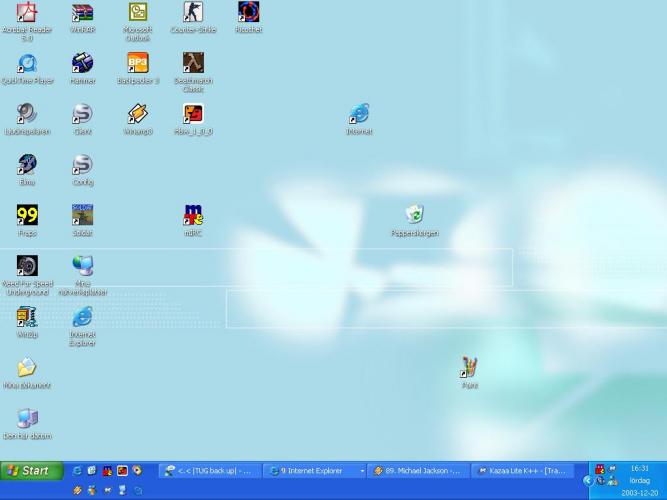Viewport: 667px width, 500px height.
Task: Open the Need For Speed Underground shortcut
Action: click(27, 267)
